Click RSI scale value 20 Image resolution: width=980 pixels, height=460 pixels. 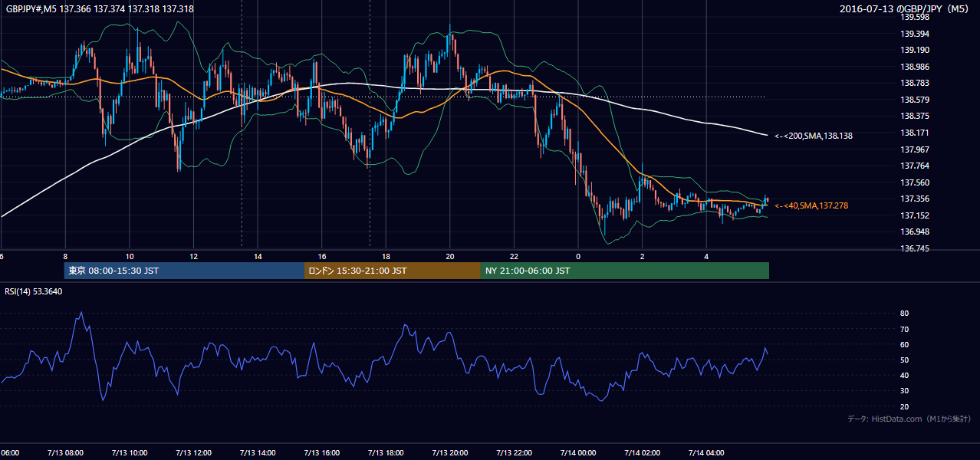(x=904, y=406)
